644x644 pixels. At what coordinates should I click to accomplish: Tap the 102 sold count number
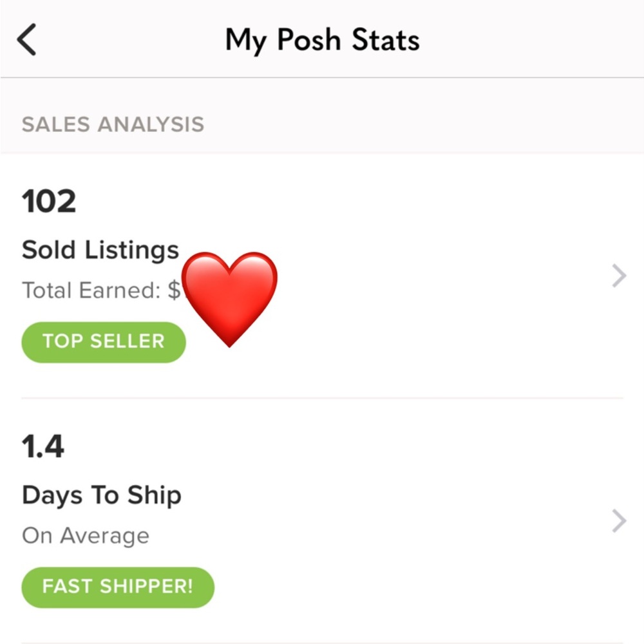[49, 202]
